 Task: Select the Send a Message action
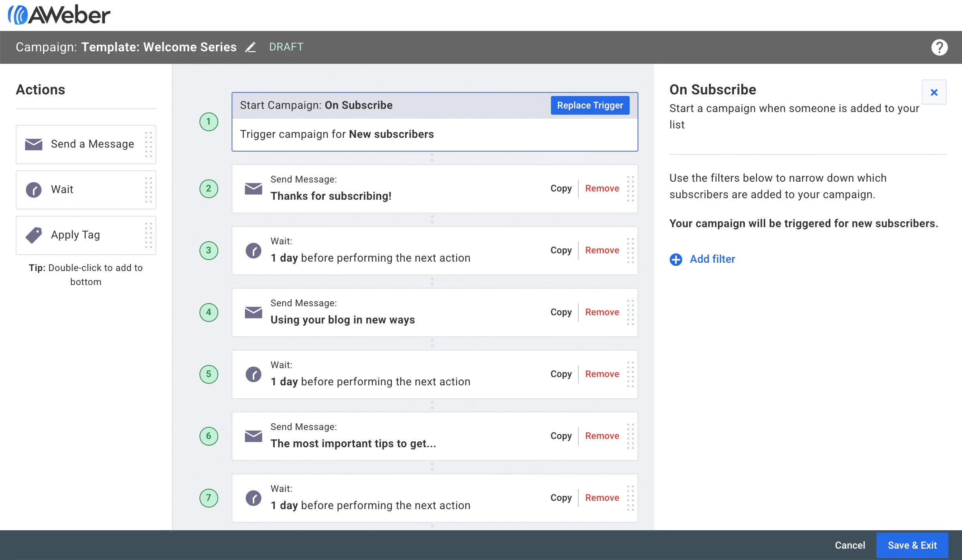86,144
